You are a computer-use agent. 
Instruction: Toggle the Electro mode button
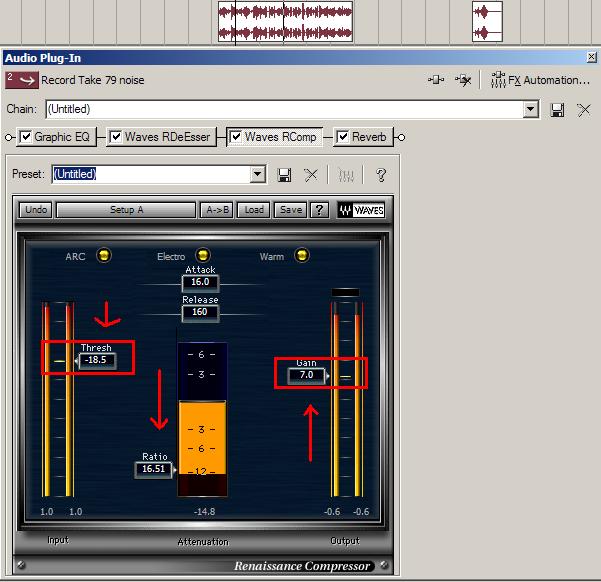coord(203,255)
